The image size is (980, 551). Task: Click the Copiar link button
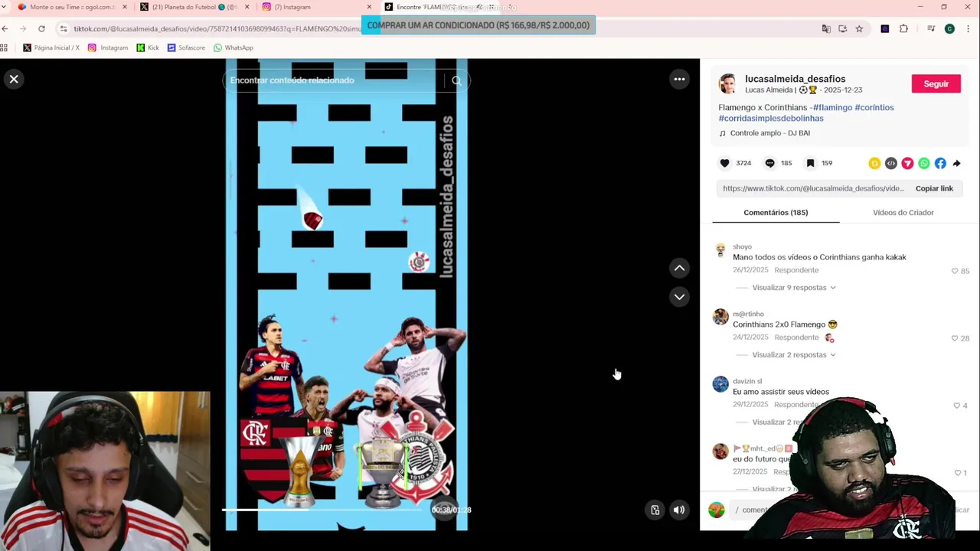click(x=934, y=188)
